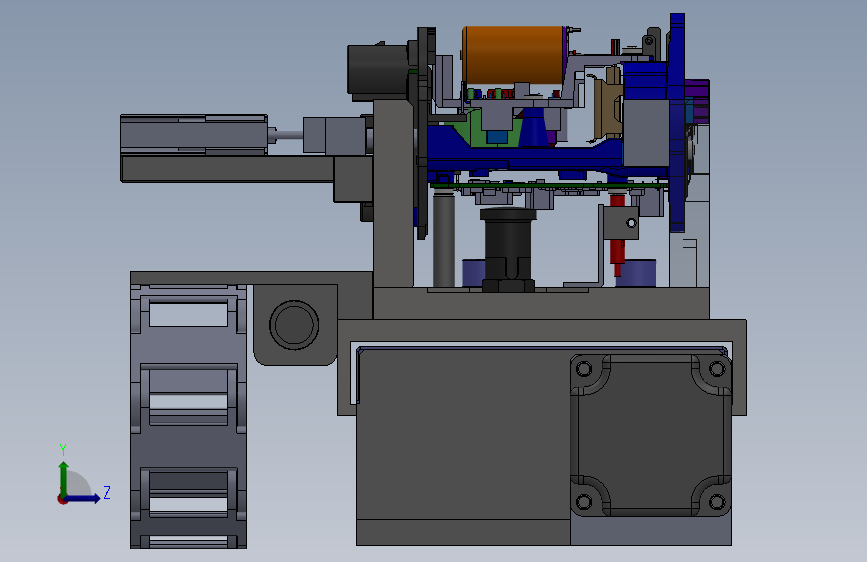The width and height of the screenshot is (867, 562).
Task: Select the tall grey vertical column
Action: coord(393,194)
